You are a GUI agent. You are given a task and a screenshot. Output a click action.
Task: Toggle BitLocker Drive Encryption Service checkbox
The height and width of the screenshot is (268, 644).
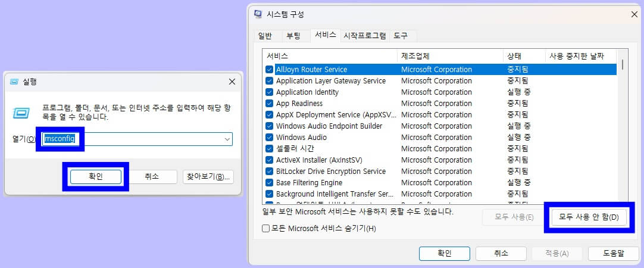click(x=270, y=172)
